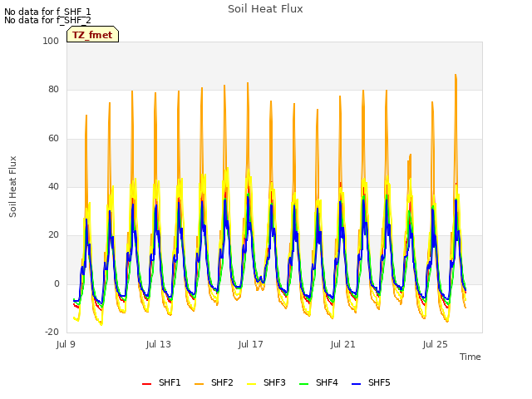
Task: Click the red SHF1 legend color marker
Action: pos(146,384)
